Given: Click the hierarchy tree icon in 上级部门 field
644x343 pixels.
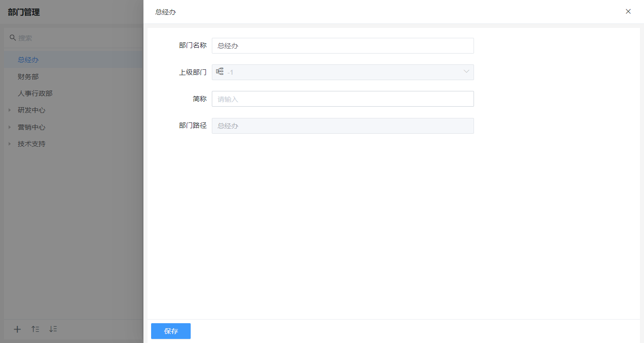Looking at the screenshot, I should [x=220, y=72].
